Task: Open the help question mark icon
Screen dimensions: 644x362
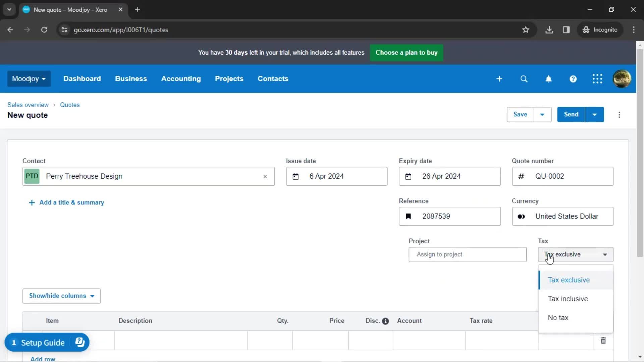Action: (x=573, y=79)
